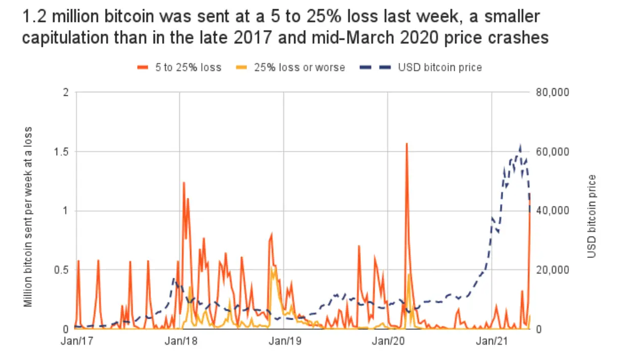Viewport: 630px width, 364px height.
Task: Select the '5 to 25% loss' legend label
Action: [x=188, y=67]
